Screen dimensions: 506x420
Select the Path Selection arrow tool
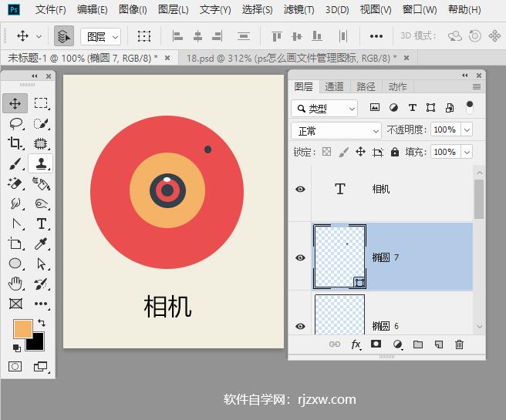[x=41, y=264]
